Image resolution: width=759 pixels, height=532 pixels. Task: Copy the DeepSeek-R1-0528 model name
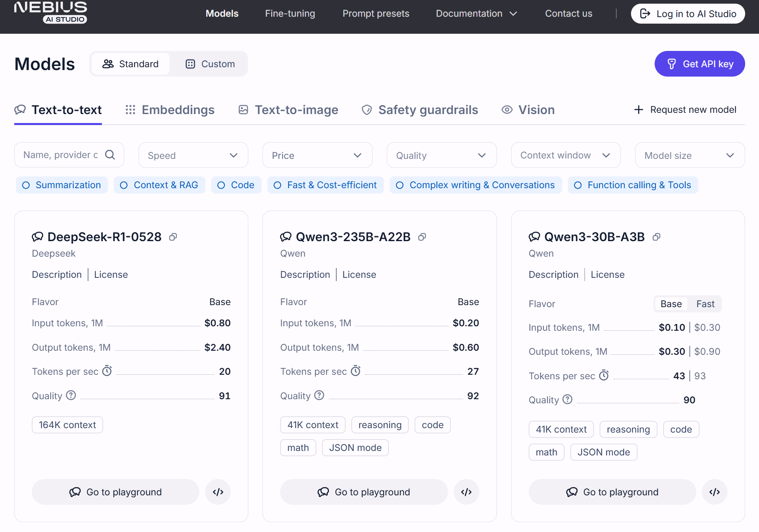tap(173, 237)
